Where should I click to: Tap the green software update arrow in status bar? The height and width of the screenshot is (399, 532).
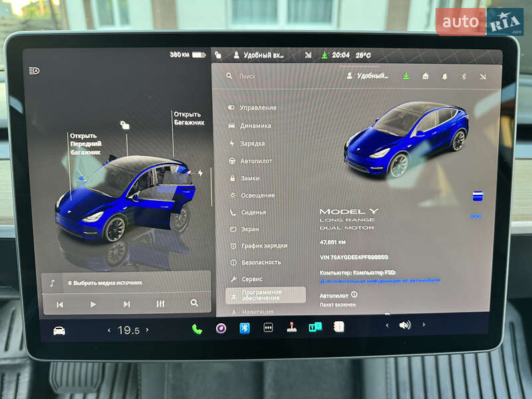pyautogui.click(x=325, y=55)
